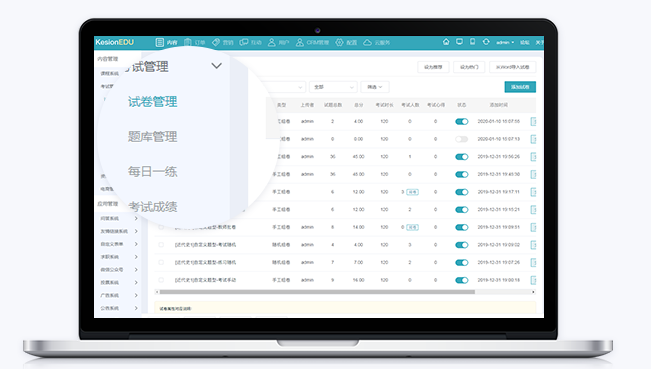Image resolution: width=651 pixels, height=369 pixels.
Task: Open the 论坛 link in header
Action: 525,42
